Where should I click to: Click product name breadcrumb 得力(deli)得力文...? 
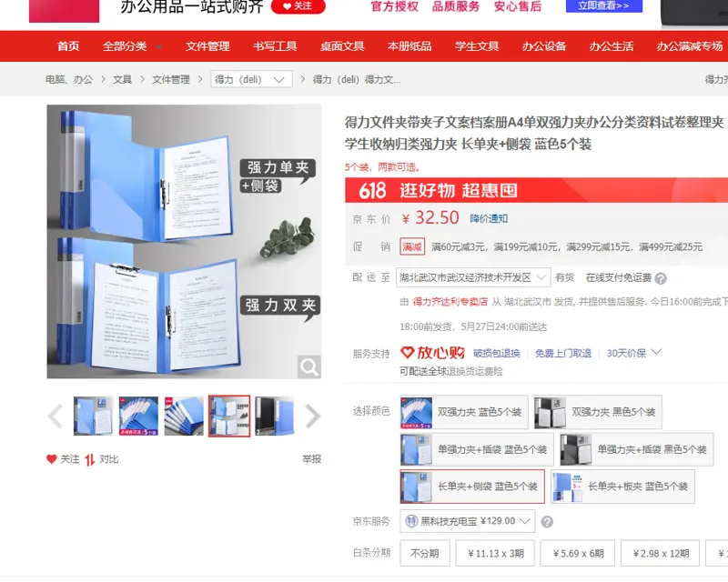pos(357,79)
